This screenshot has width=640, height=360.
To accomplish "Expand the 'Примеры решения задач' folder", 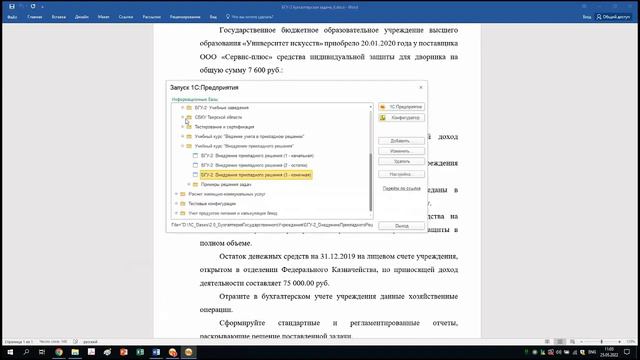I will tap(189, 184).
